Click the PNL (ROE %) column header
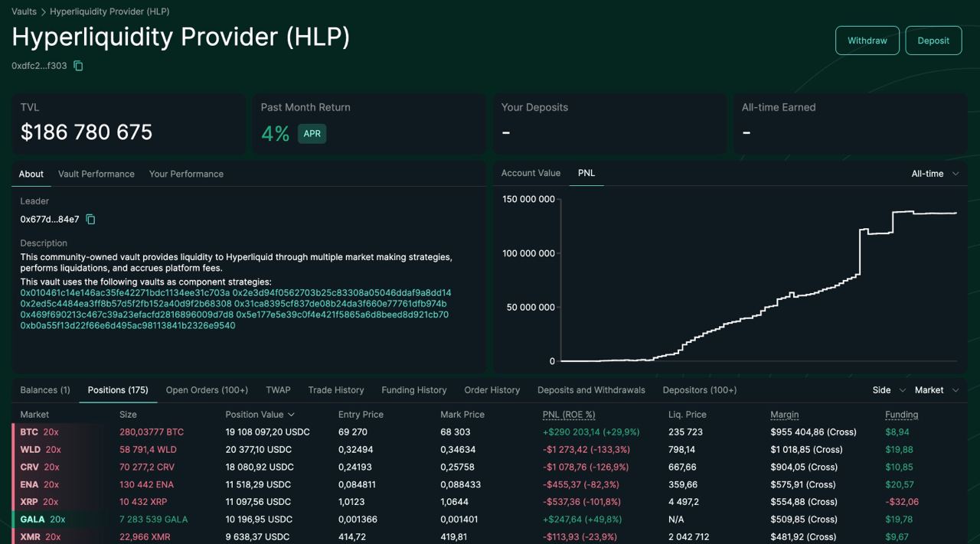980x544 pixels. pyautogui.click(x=569, y=415)
